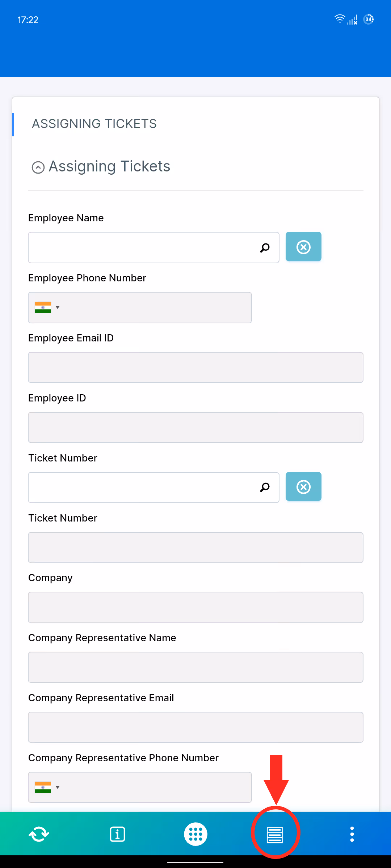Tap the India flag on Employee Phone field
This screenshot has width=391, height=868.
click(43, 307)
